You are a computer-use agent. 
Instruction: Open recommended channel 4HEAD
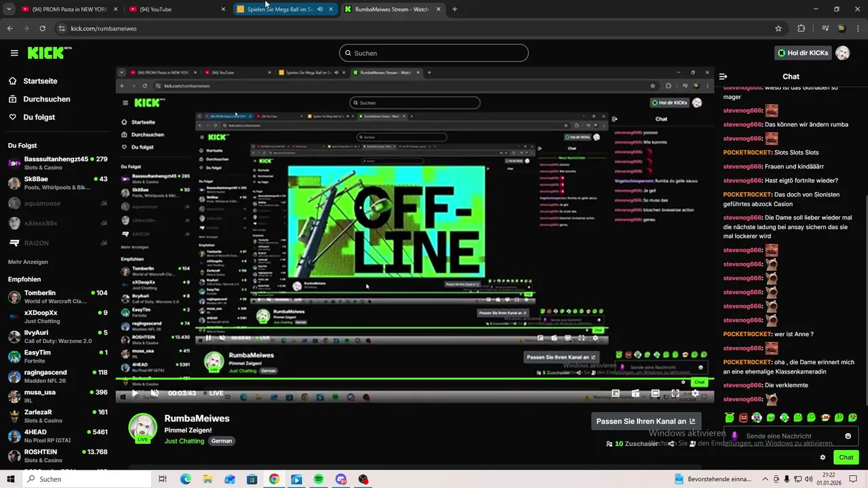(x=58, y=436)
